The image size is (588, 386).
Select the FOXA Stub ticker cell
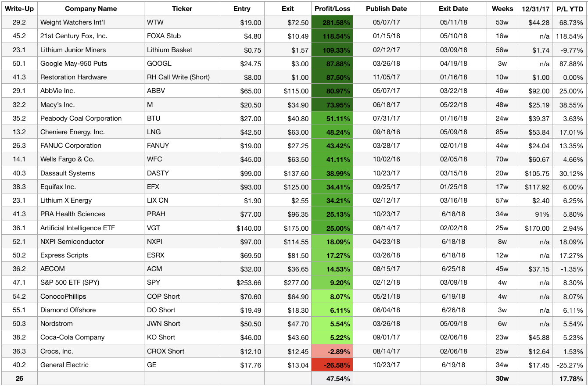182,36
